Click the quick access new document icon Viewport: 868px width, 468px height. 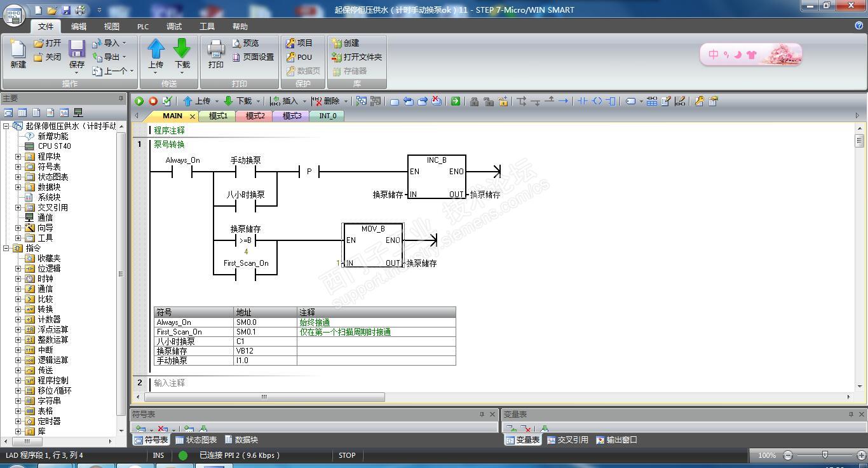tap(39, 10)
